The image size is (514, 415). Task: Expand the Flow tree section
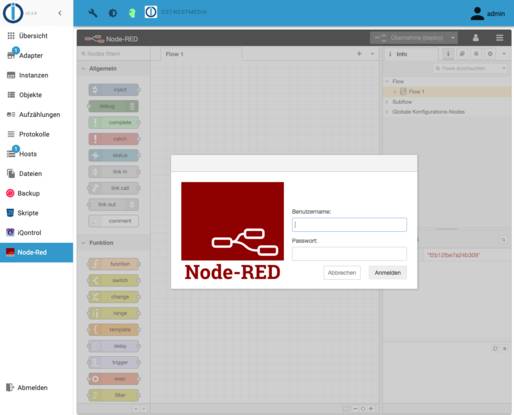click(x=387, y=81)
